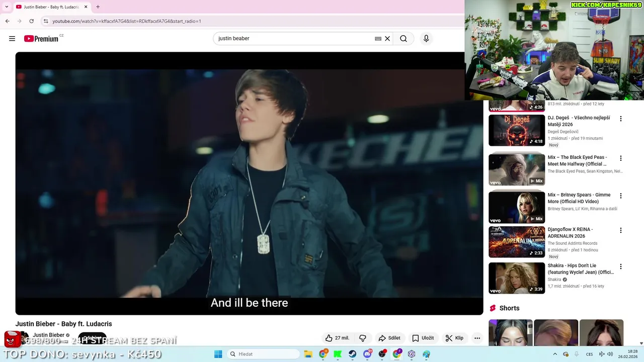The height and width of the screenshot is (362, 644).
Task: Open the Justin Bieber channel name
Action: click(x=49, y=335)
